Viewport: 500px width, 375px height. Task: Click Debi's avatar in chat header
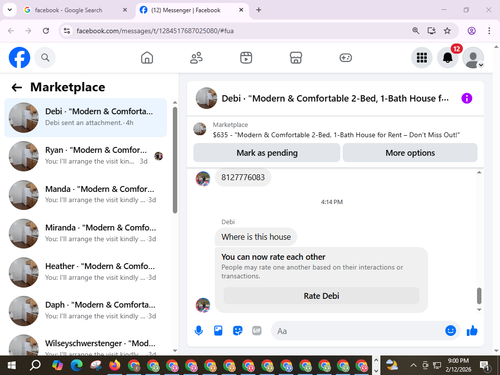click(x=206, y=98)
